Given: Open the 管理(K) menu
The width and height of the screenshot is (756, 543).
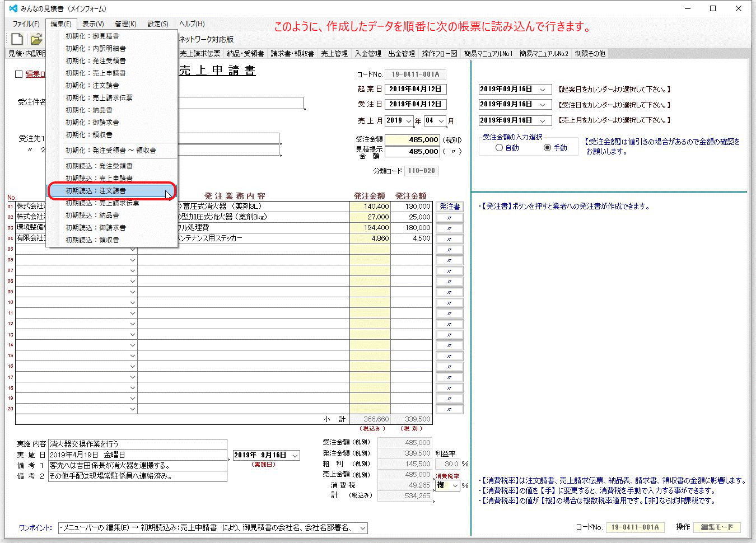Looking at the screenshot, I should (x=125, y=24).
